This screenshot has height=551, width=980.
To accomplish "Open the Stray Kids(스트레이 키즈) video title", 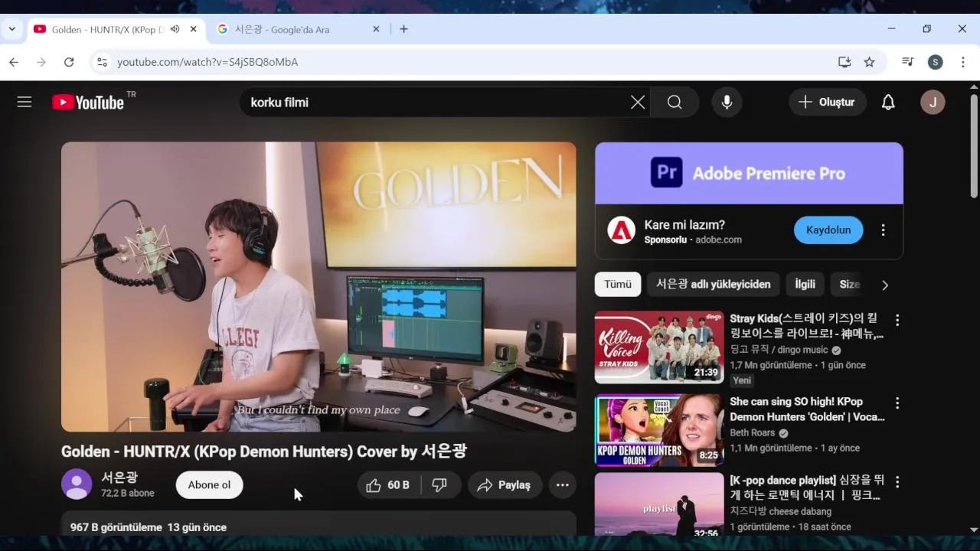I will 807,326.
